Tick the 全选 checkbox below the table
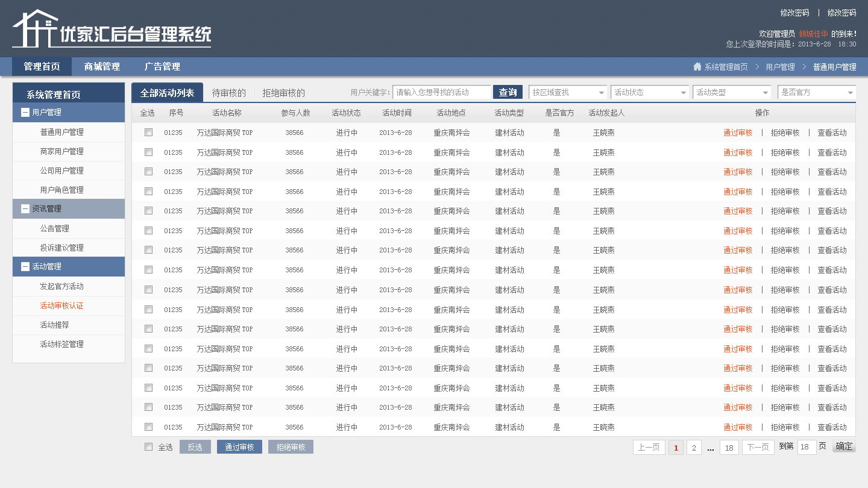This screenshot has height=488, width=868. point(148,447)
